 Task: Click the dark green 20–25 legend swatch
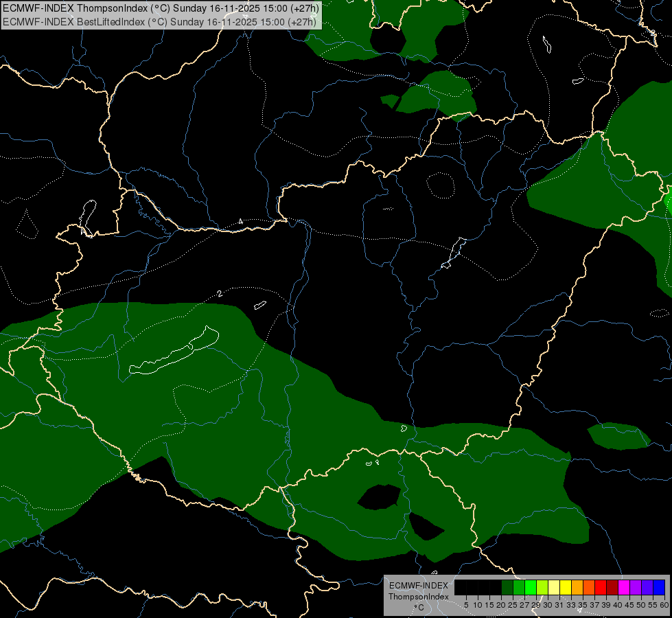click(x=507, y=587)
